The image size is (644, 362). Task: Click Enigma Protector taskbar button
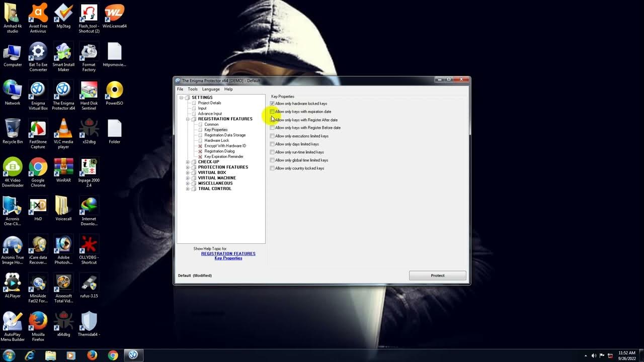coord(133,355)
